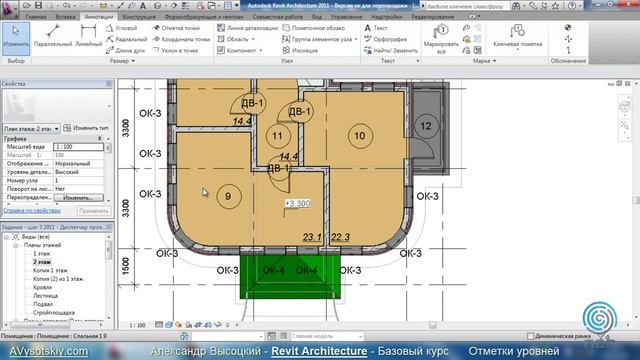Click the Надстройки tab
This screenshot has height=360, width=640.
[387, 17]
